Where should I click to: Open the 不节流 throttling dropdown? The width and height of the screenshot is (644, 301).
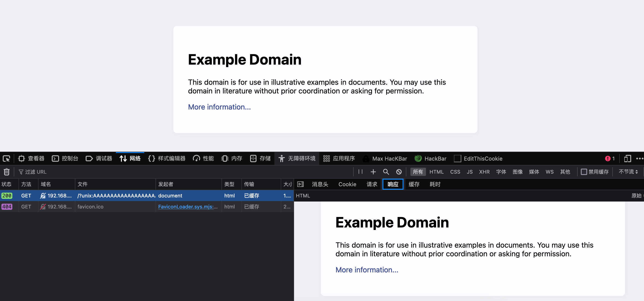point(628,172)
